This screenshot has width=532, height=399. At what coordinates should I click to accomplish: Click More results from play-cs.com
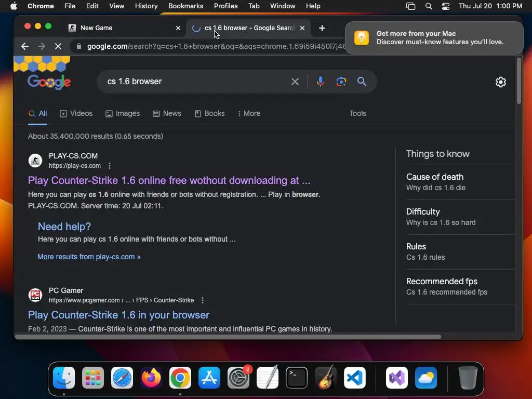pos(89,257)
